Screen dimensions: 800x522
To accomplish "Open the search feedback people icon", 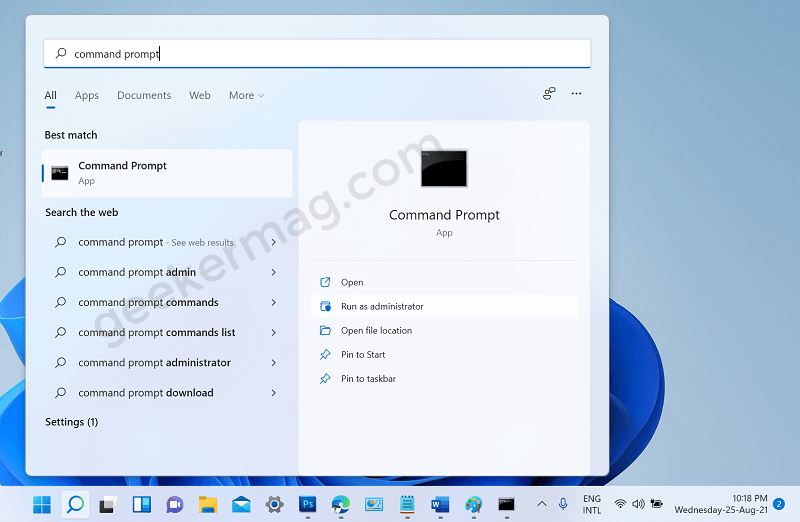I will (549, 93).
